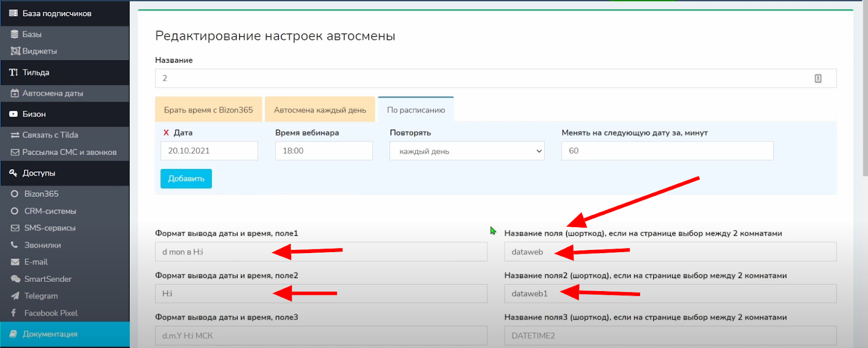868x348 pixels.
Task: Select the Автосмена каждый день tab
Action: (320, 110)
